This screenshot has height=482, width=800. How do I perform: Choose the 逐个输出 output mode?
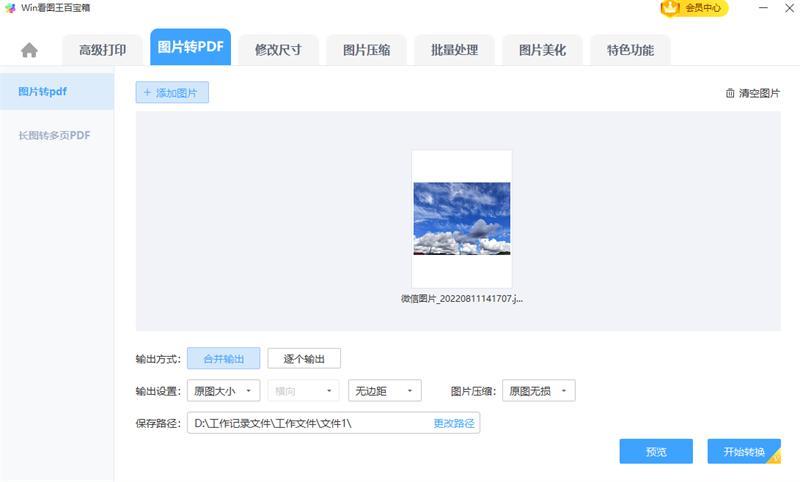coord(304,359)
